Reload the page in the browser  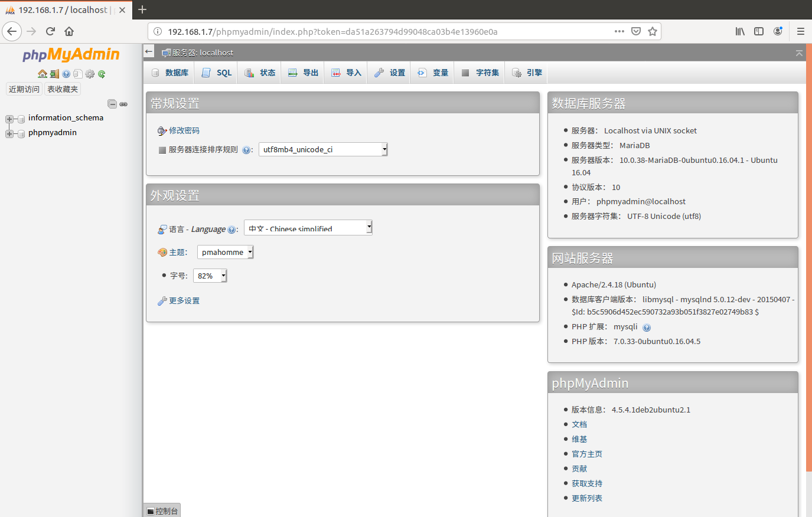click(x=50, y=31)
